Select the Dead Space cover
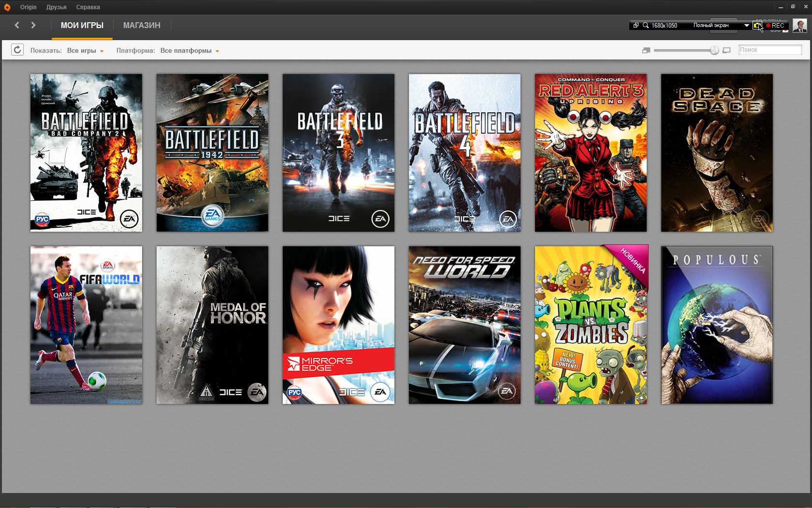Image resolution: width=812 pixels, height=508 pixels. click(x=717, y=153)
